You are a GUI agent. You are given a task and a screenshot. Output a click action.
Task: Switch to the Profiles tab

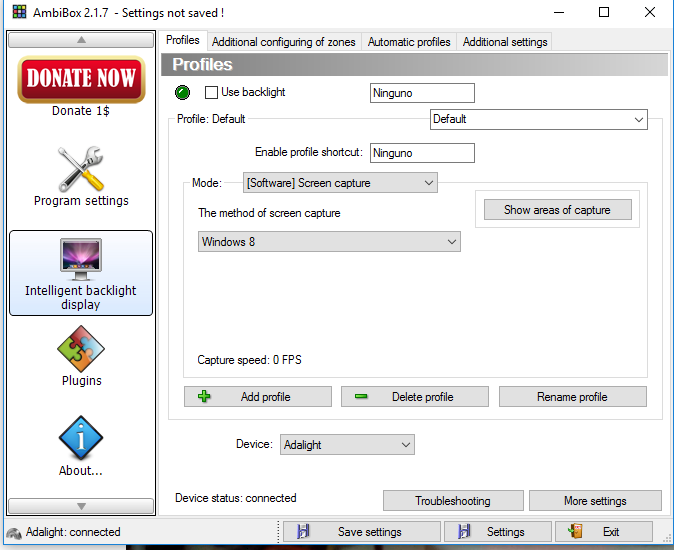[x=183, y=40]
